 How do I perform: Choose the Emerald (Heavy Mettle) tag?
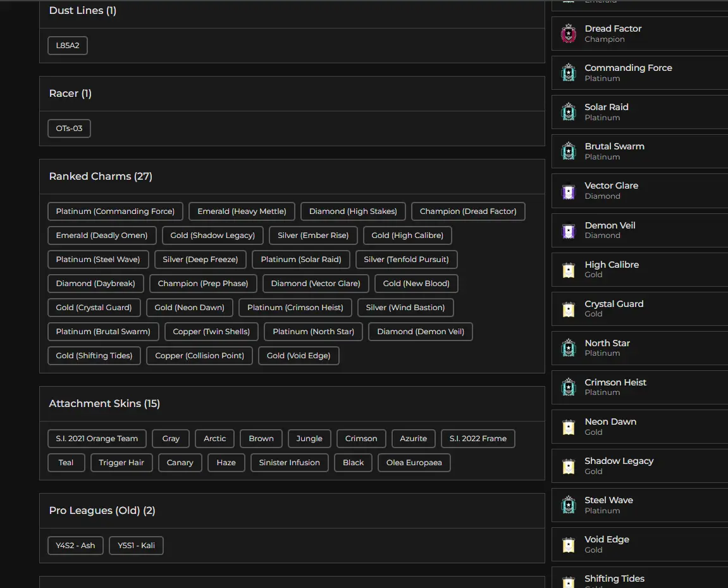(x=242, y=211)
